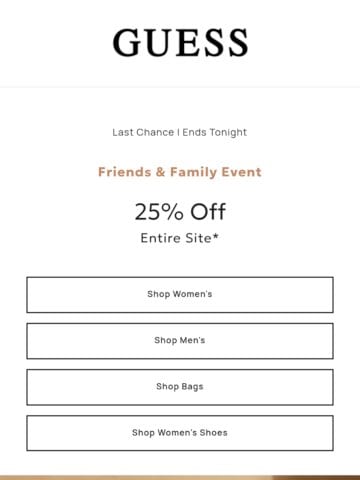
Task: Click the Entire Site* text
Action: point(179,238)
